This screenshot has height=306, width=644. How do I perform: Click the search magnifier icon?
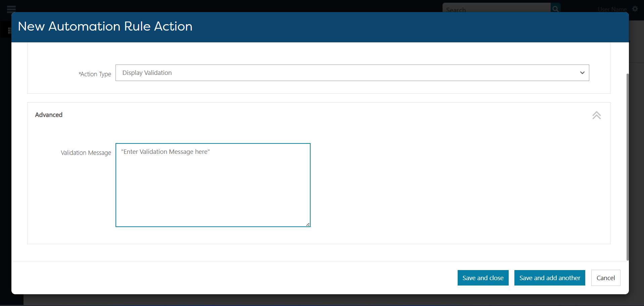tap(556, 8)
